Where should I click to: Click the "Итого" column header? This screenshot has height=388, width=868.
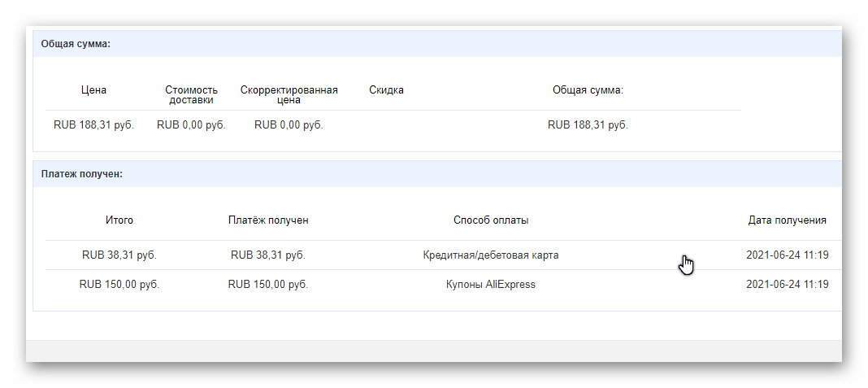119,220
